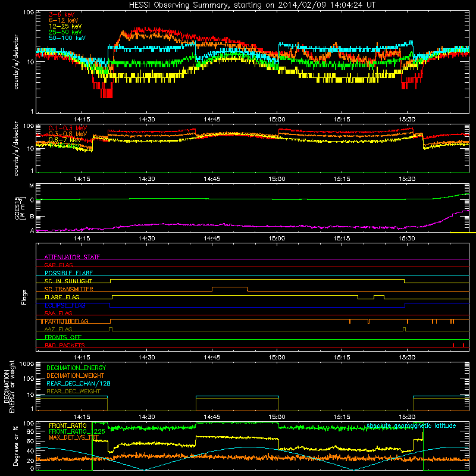Click 15:30 tick under the decimation panel
476x476 pixels.
pyautogui.click(x=407, y=417)
